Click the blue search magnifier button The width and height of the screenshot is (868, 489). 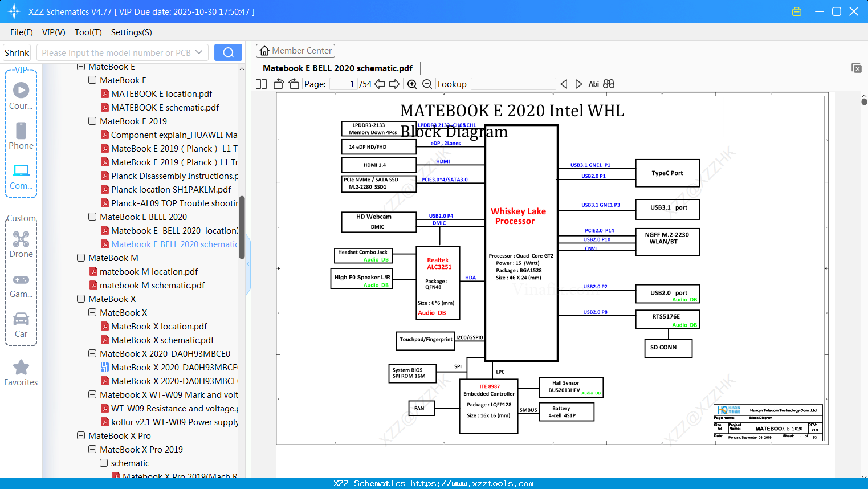click(228, 52)
